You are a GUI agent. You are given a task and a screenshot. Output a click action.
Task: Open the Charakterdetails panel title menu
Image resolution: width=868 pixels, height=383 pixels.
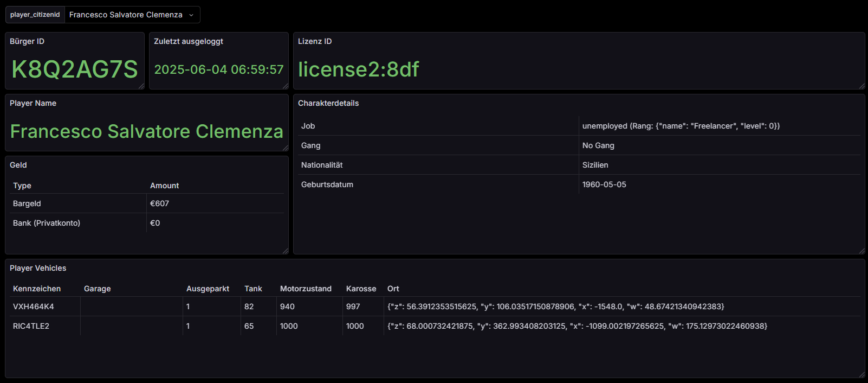coord(328,103)
